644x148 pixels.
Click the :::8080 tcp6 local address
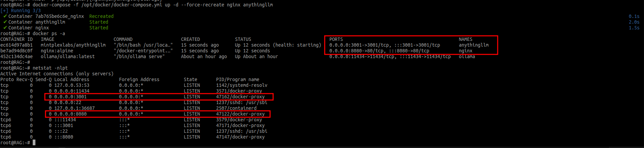(64, 137)
